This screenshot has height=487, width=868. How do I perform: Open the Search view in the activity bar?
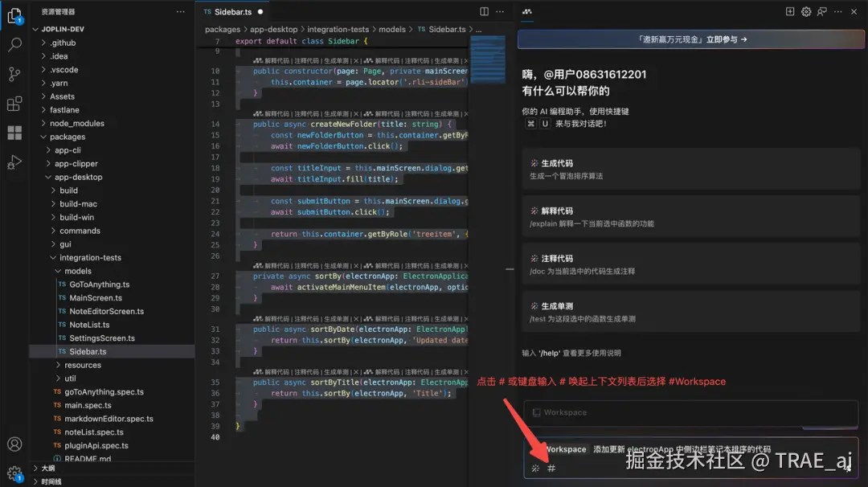[x=14, y=46]
